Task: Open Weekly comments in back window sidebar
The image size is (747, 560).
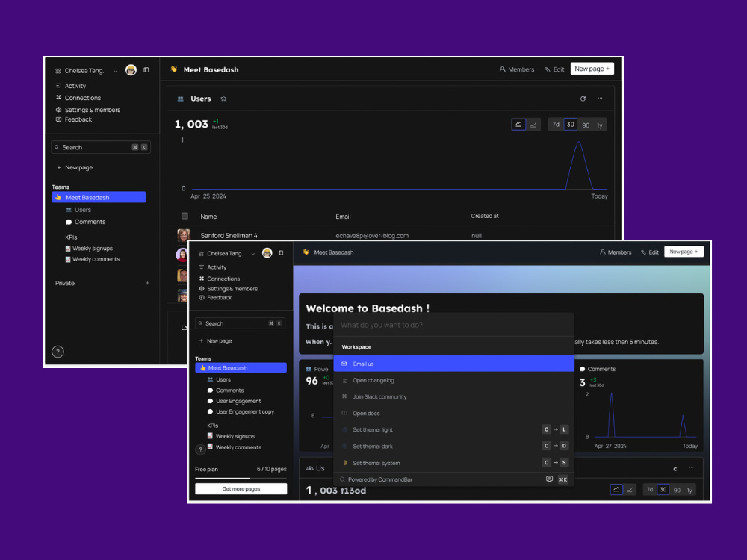Action: point(93,260)
